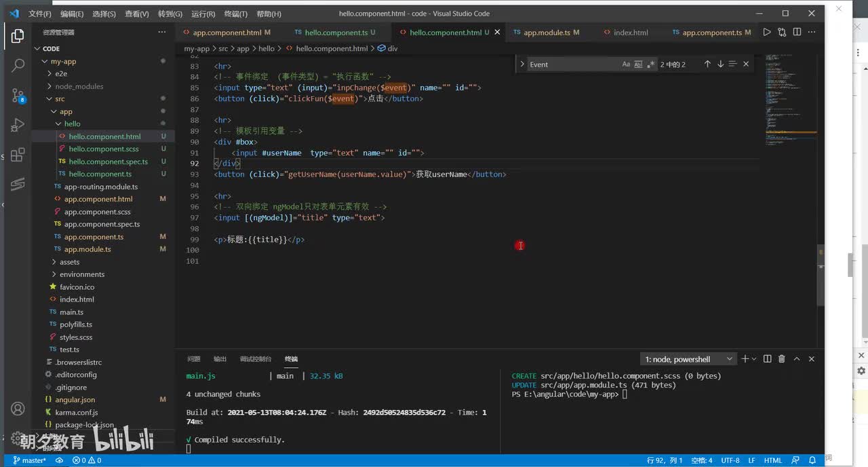Open Source Control view in activity bar
The height and width of the screenshot is (467, 868).
pyautogui.click(x=18, y=96)
